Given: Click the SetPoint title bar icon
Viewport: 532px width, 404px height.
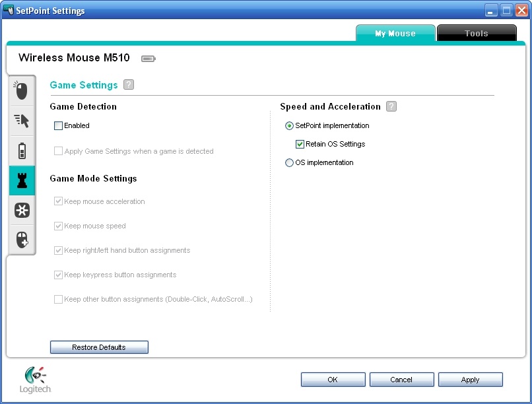Looking at the screenshot, I should (9, 10).
